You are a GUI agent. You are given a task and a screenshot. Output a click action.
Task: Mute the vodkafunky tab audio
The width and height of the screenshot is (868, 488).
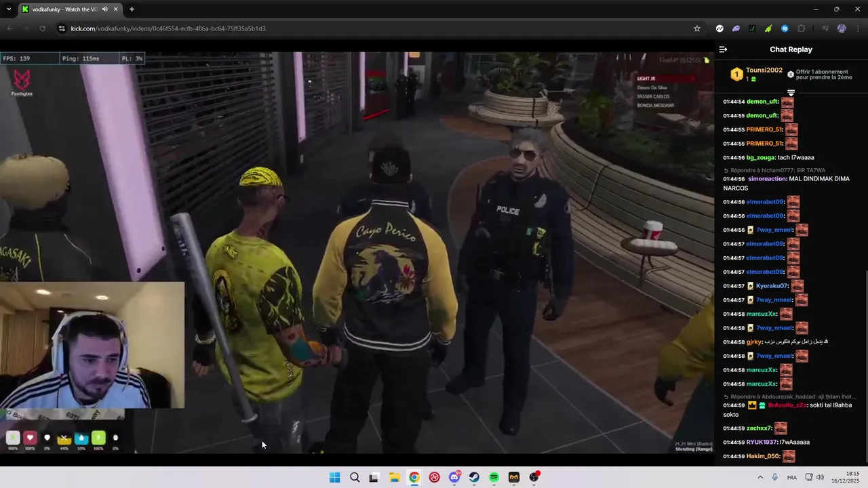[104, 9]
